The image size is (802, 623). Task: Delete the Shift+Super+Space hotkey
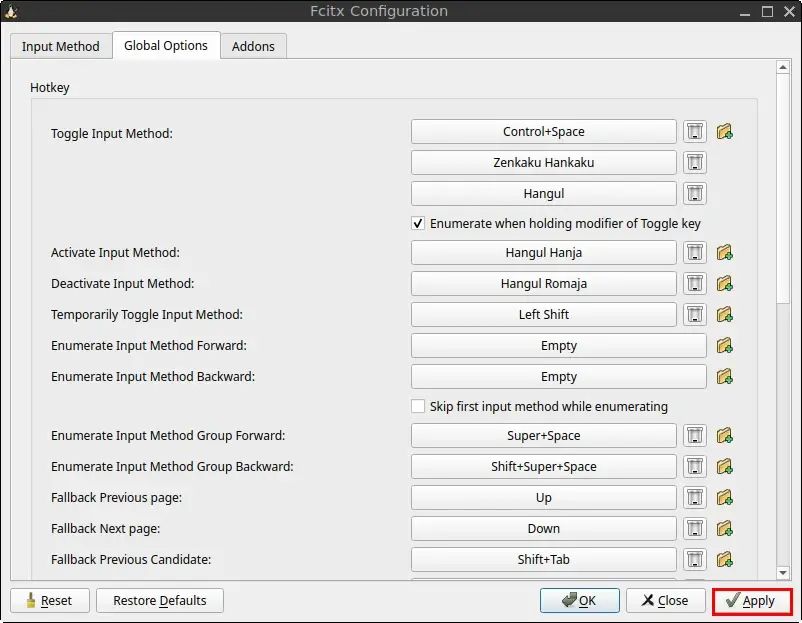coord(695,466)
